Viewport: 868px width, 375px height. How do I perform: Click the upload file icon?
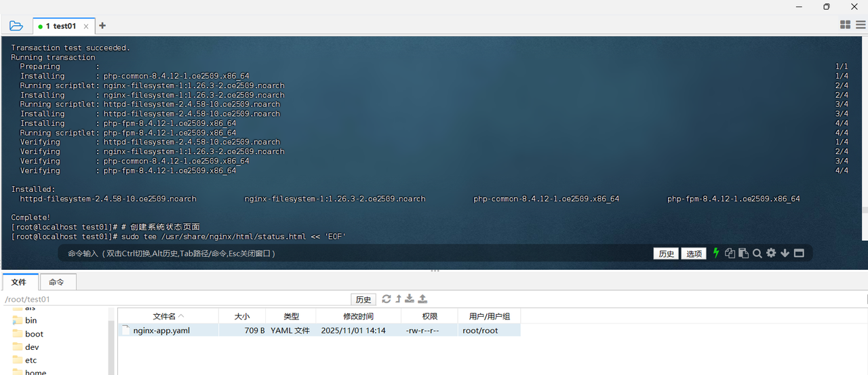[422, 299]
